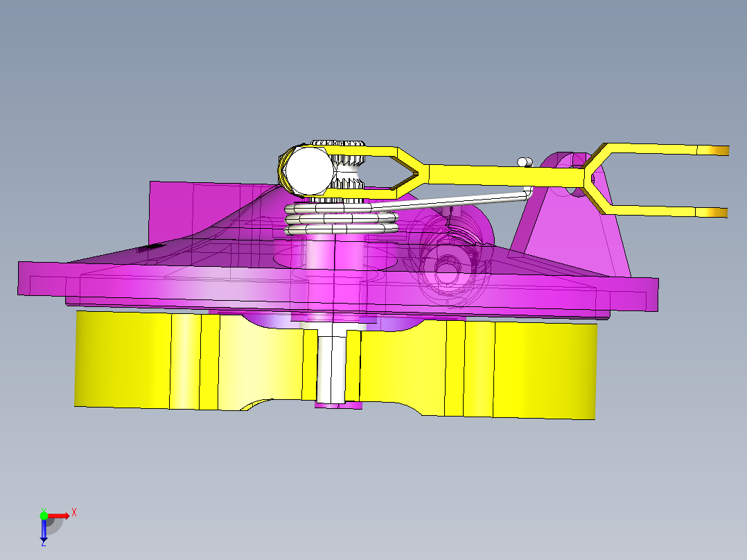This screenshot has width=747, height=560.
Task: Click the red X axis arrow of triad
Action: pos(59,516)
